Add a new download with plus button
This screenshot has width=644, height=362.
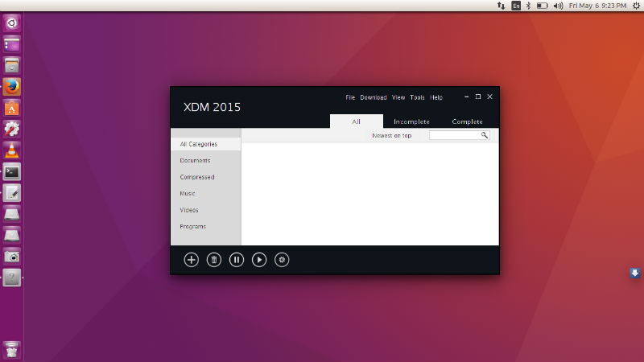pyautogui.click(x=191, y=260)
